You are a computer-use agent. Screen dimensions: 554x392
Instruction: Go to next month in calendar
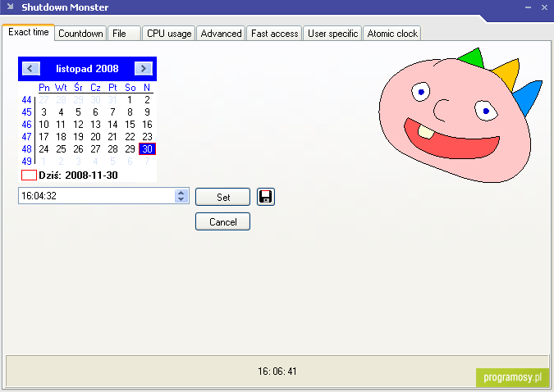coord(143,69)
